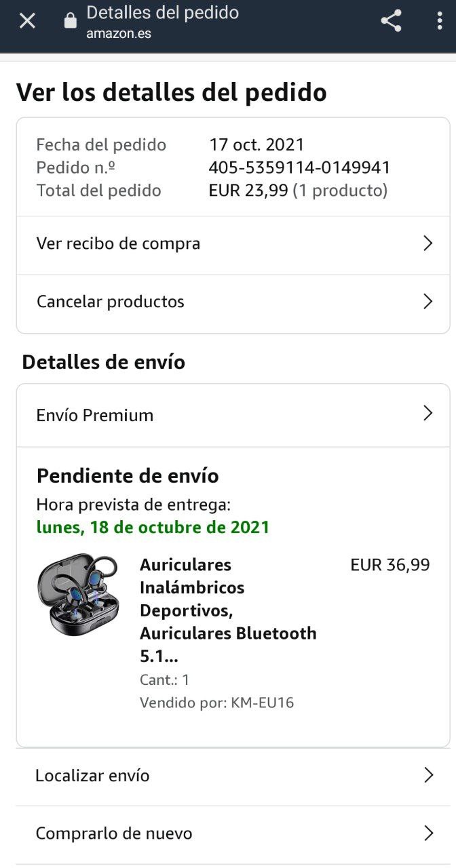
Task: Tap the chevron for Localizar envío
Action: coord(428,775)
